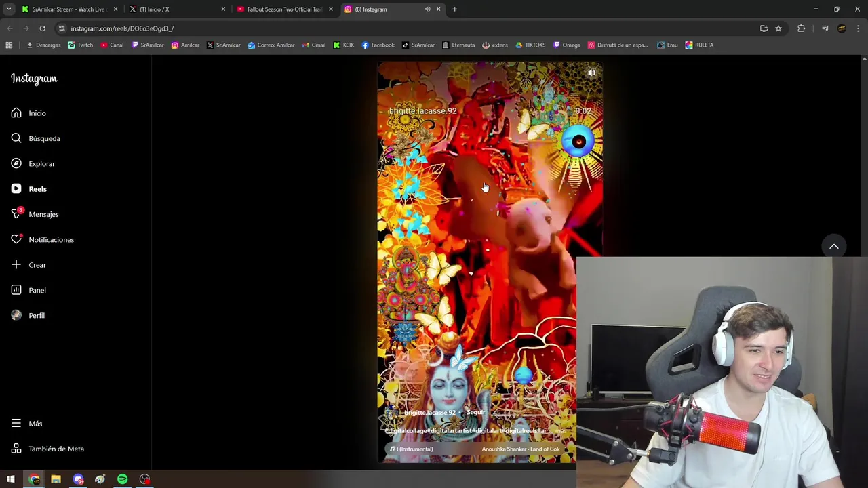Open Chrome profile avatar

(842, 28)
